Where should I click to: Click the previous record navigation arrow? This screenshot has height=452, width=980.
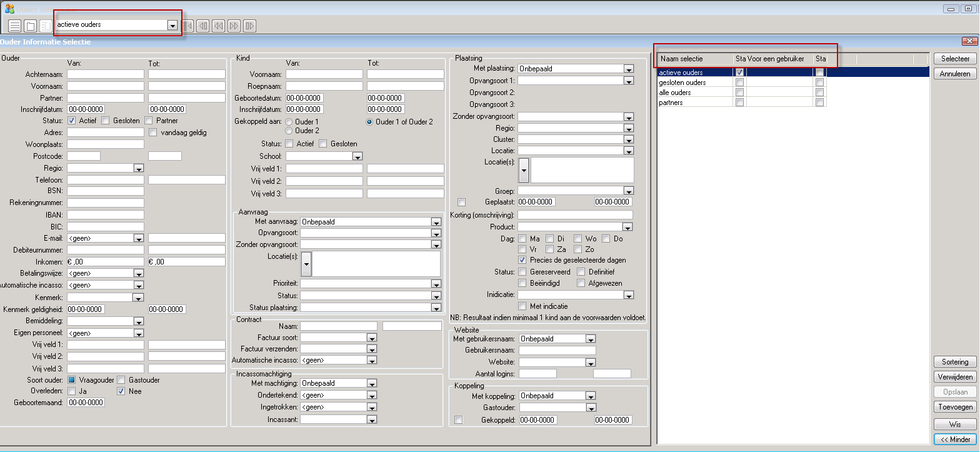[202, 26]
